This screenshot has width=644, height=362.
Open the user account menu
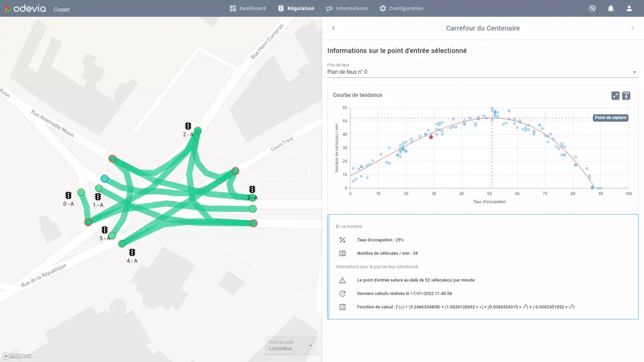point(629,8)
